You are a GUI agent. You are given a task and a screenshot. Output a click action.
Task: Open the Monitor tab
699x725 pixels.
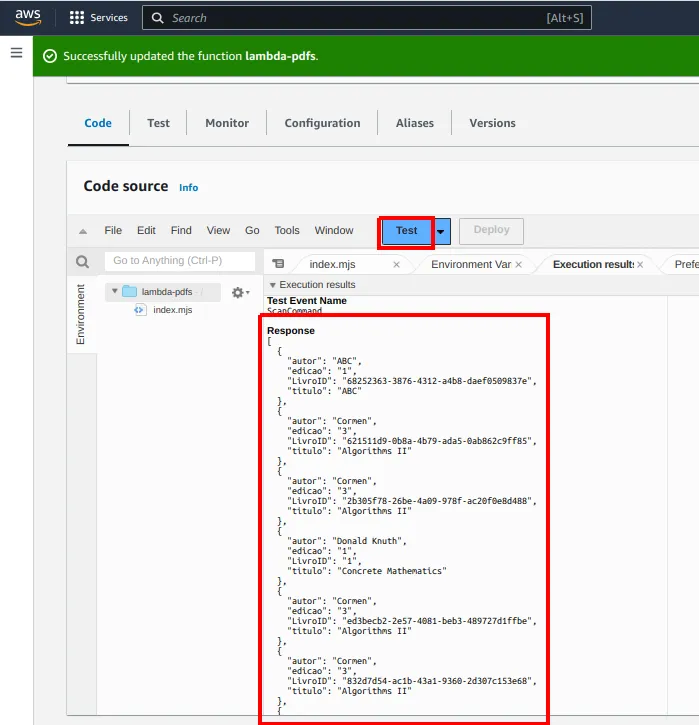click(227, 123)
